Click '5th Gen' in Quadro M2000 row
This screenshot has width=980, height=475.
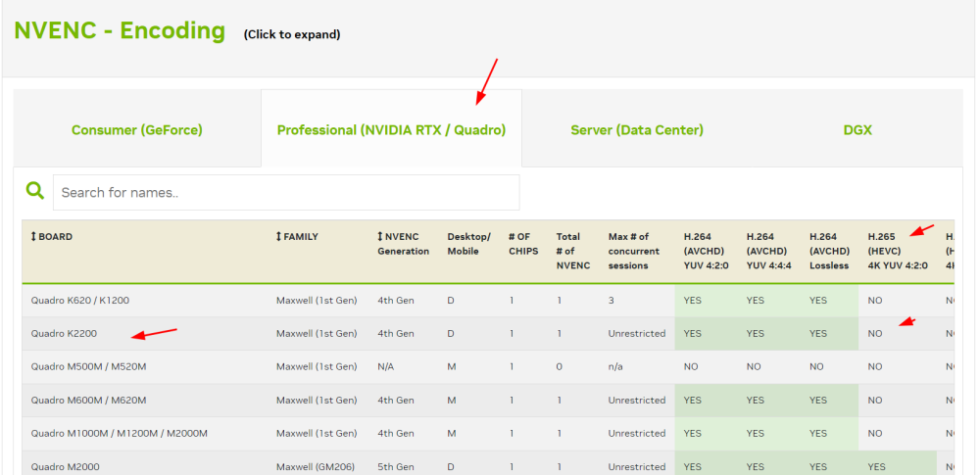click(396, 467)
